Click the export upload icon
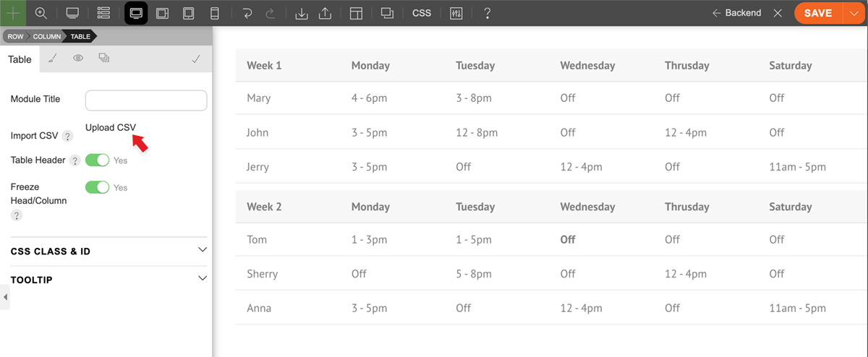The image size is (868, 357). (325, 13)
